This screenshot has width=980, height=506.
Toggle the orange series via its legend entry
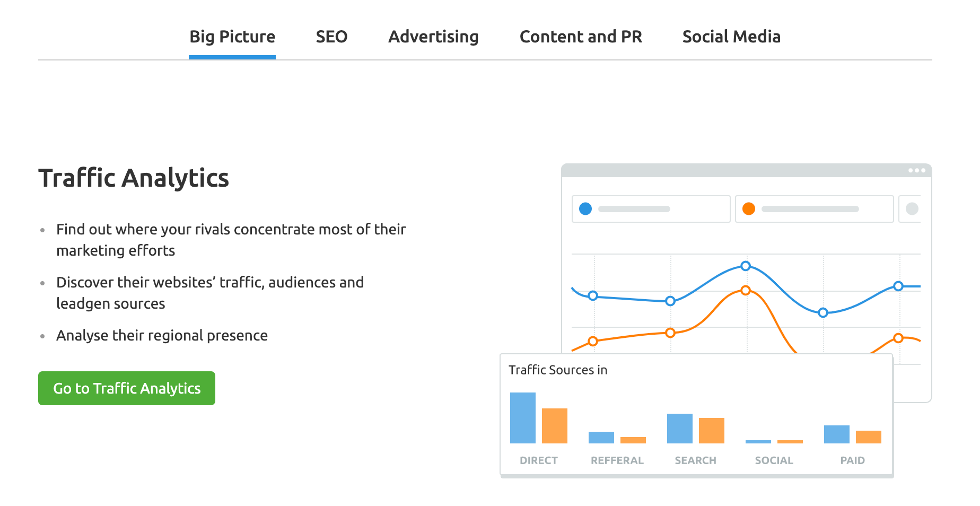tap(814, 208)
